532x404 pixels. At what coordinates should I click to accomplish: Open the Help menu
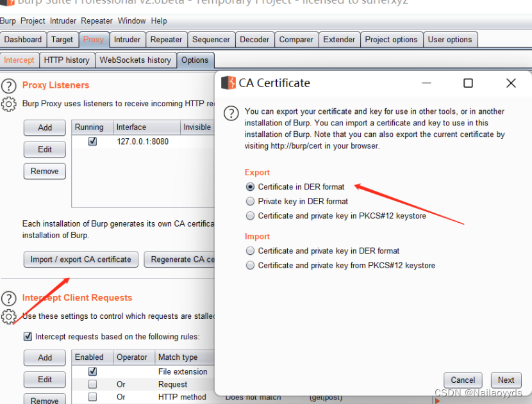(x=159, y=21)
